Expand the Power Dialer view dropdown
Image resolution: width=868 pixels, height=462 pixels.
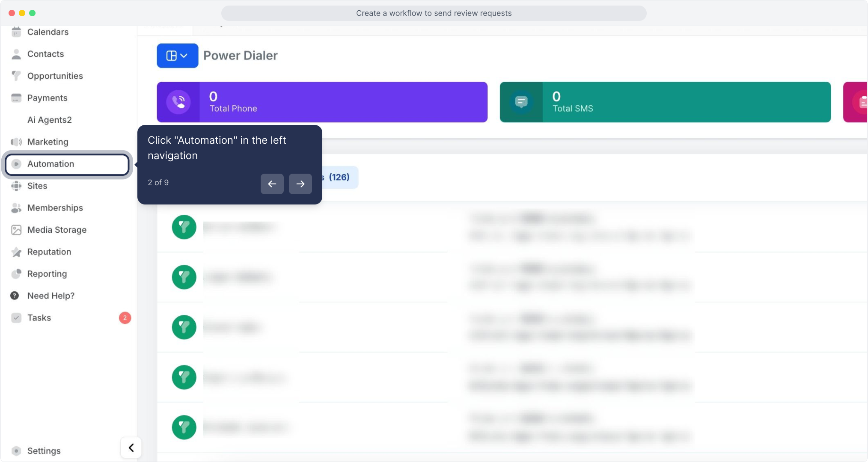[x=177, y=56]
